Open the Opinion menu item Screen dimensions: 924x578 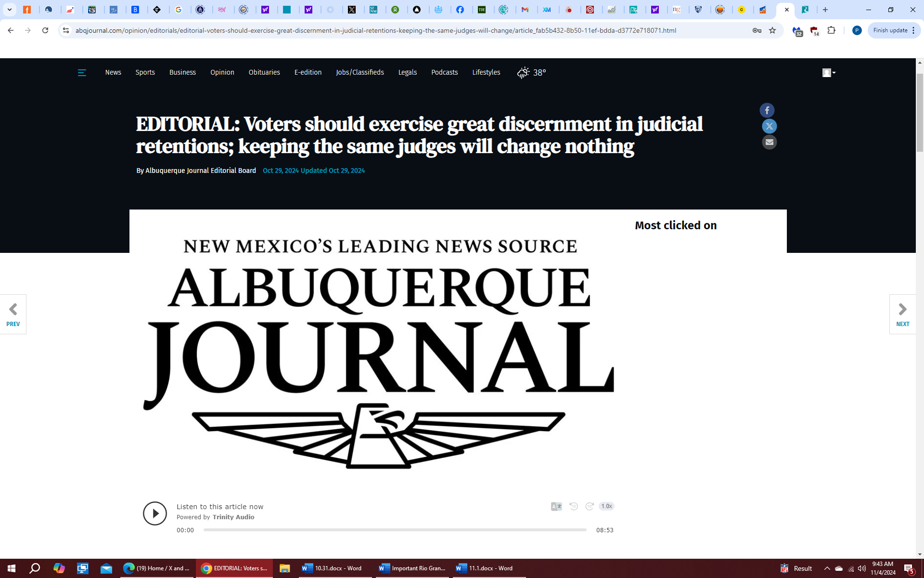(222, 73)
